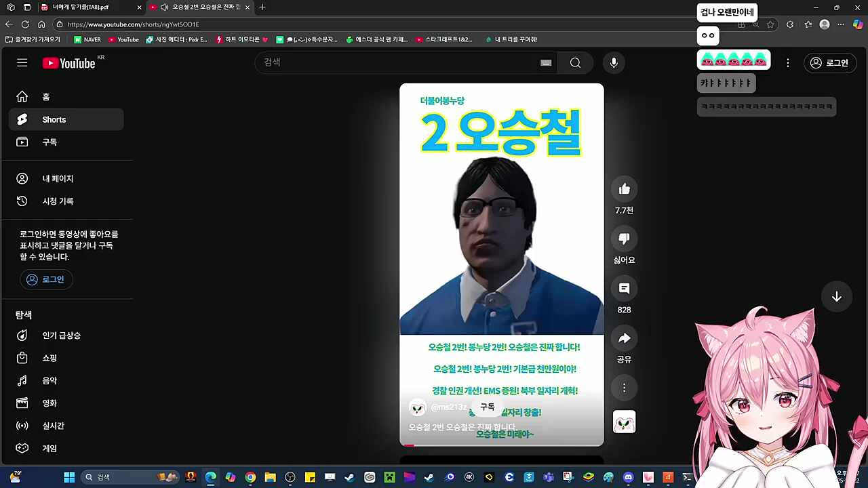Open 시청 기록 history page
The width and height of the screenshot is (868, 488).
click(x=66, y=201)
